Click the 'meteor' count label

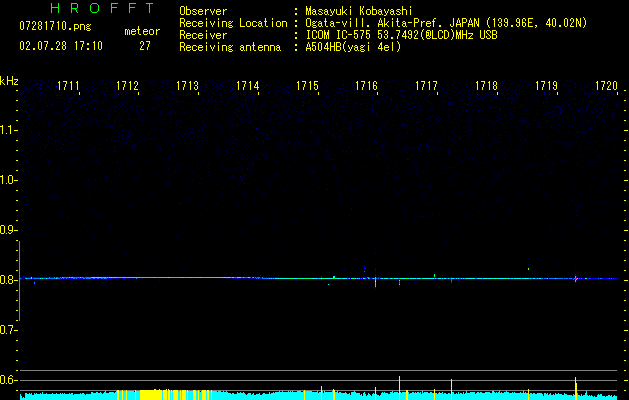point(142,31)
